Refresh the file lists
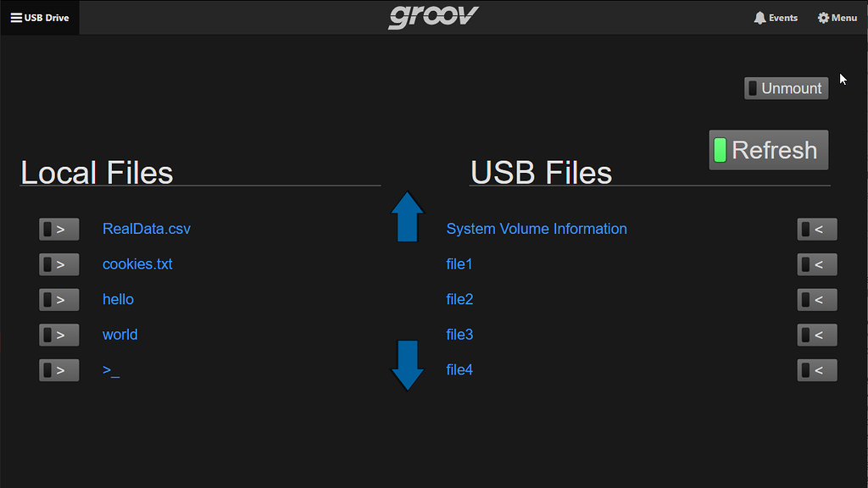This screenshot has width=868, height=488. point(768,150)
